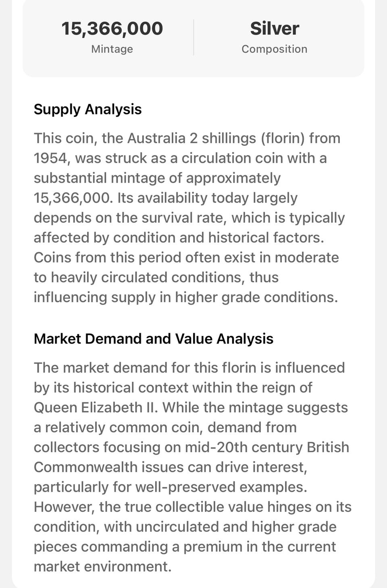Click the word "Commonwealth" in the paragraph

[85, 467]
